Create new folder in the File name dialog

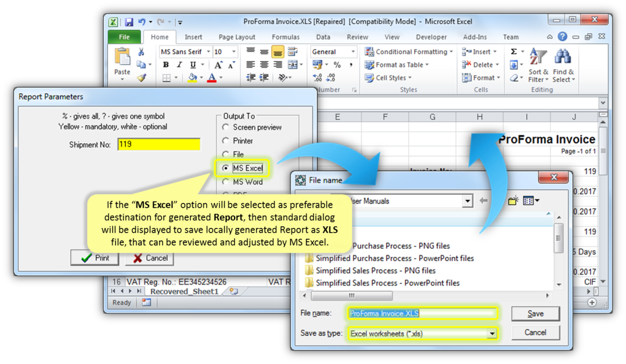pyautogui.click(x=513, y=200)
